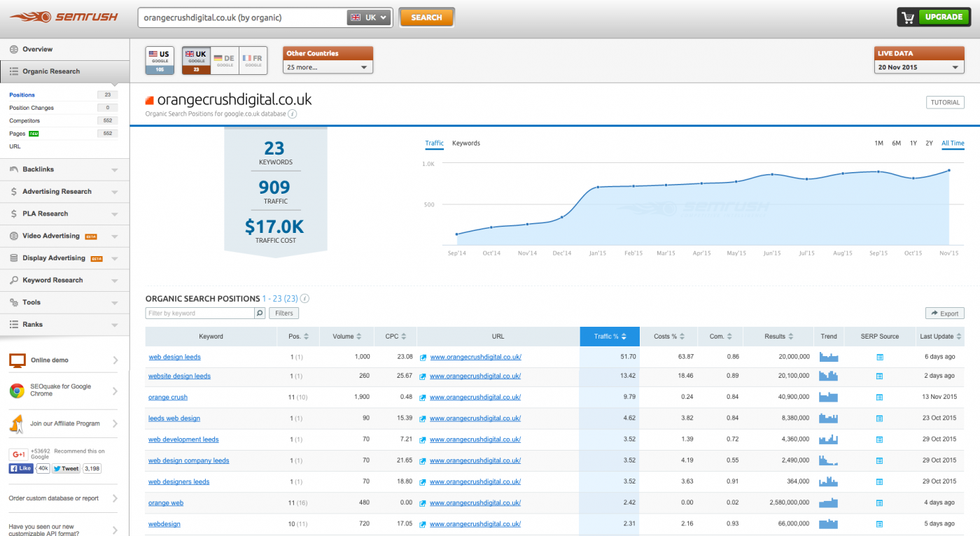Click the Filters button
Image resolution: width=980 pixels, height=536 pixels.
(284, 313)
